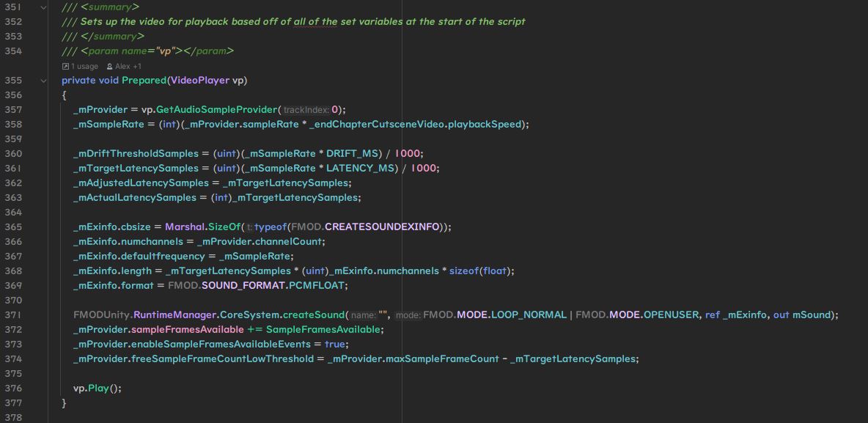Click the usage icon beside '1 usage'
The width and height of the screenshot is (868, 423).
66,66
